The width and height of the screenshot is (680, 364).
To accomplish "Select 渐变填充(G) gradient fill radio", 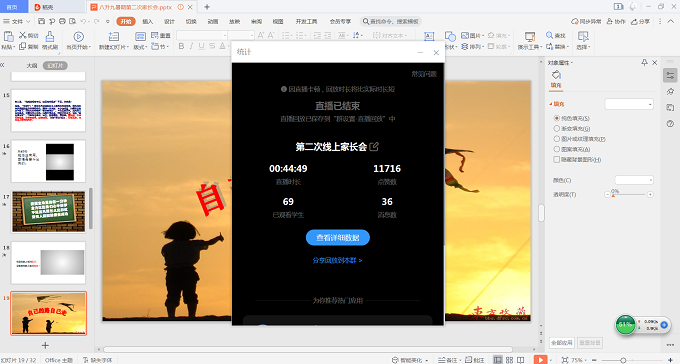I will [556, 128].
